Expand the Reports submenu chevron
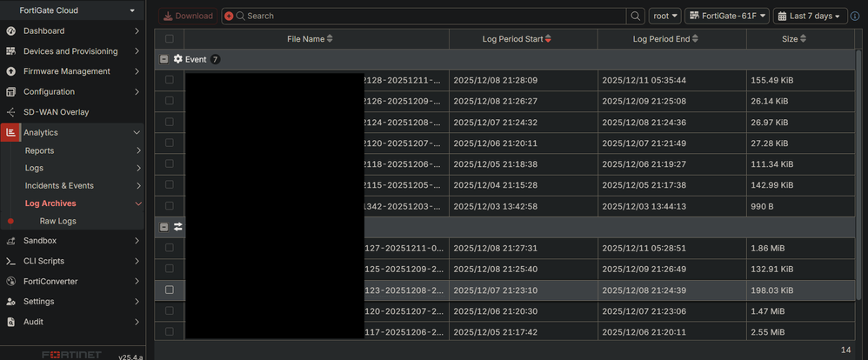Viewport: 868px width, 360px height. click(138, 150)
